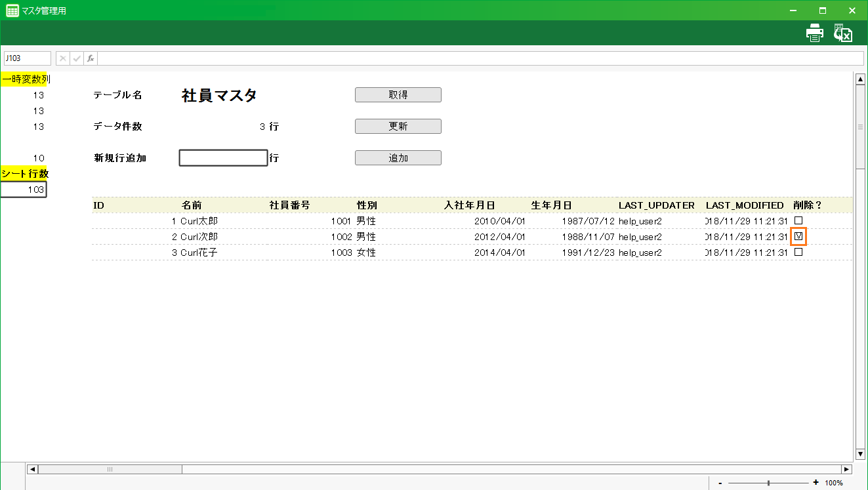Click the Excel export icon
Screen dimensions: 868x490
pos(842,33)
